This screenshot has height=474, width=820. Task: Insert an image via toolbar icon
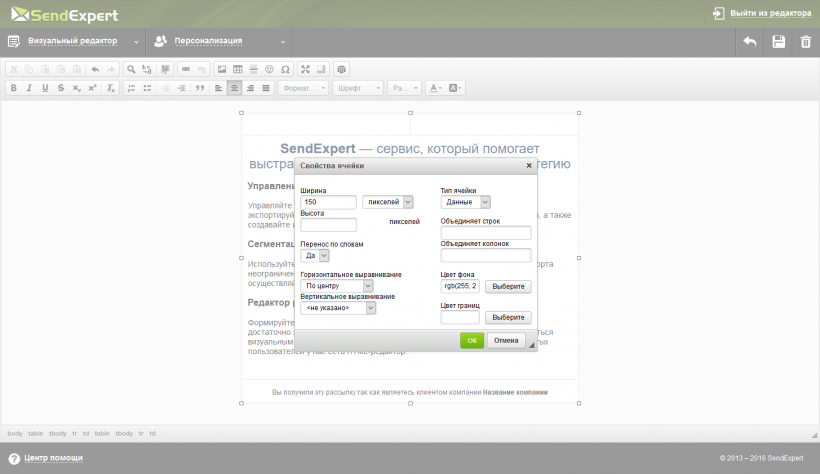222,69
